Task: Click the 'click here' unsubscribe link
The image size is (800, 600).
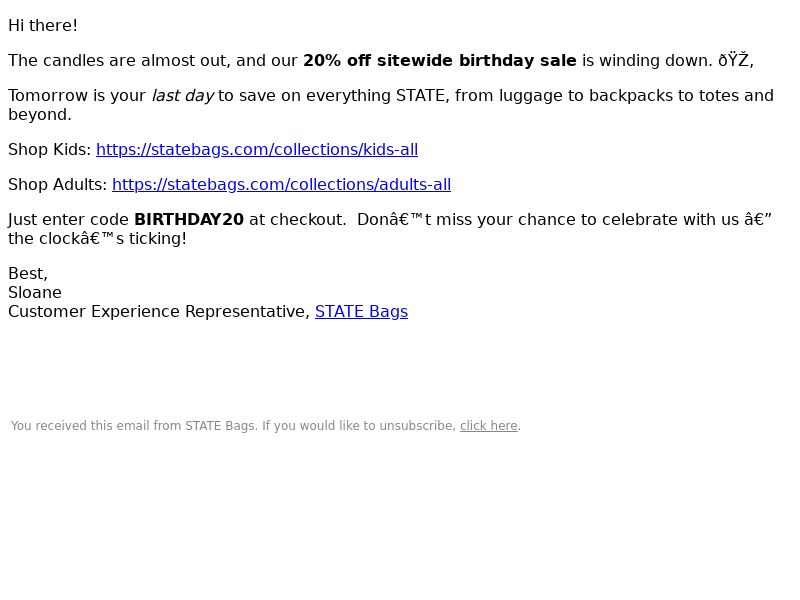Action: click(x=489, y=426)
